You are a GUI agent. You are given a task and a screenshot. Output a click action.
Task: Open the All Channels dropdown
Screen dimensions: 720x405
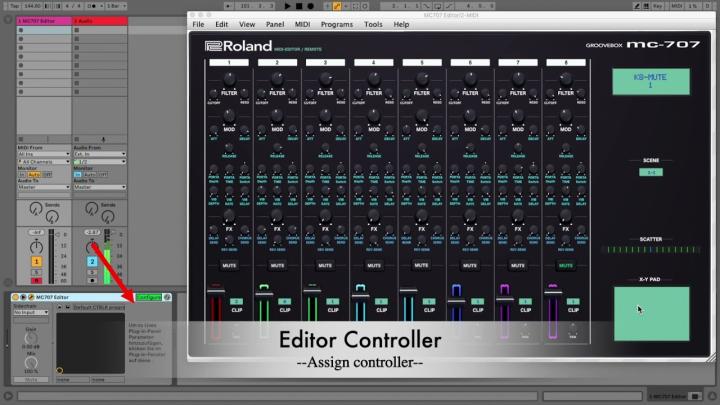point(44,162)
